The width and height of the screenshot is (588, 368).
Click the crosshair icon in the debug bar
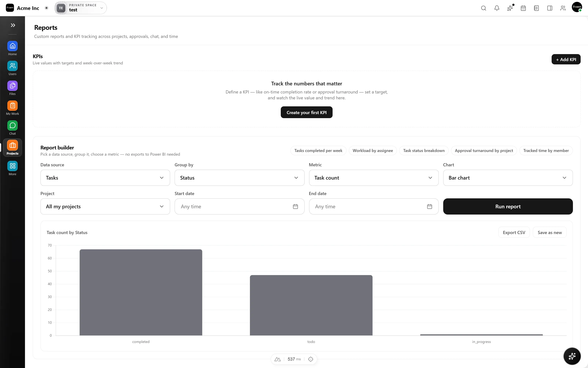click(311, 359)
